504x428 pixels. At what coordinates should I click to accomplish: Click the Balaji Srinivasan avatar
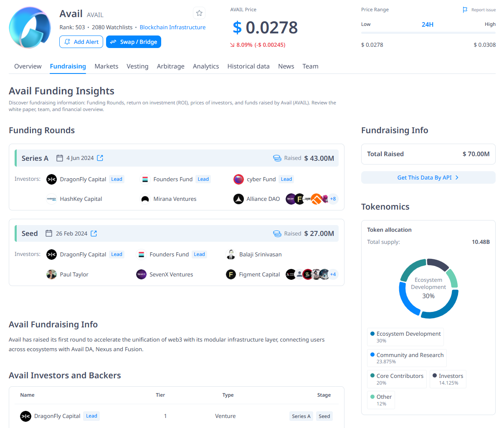[231, 254]
